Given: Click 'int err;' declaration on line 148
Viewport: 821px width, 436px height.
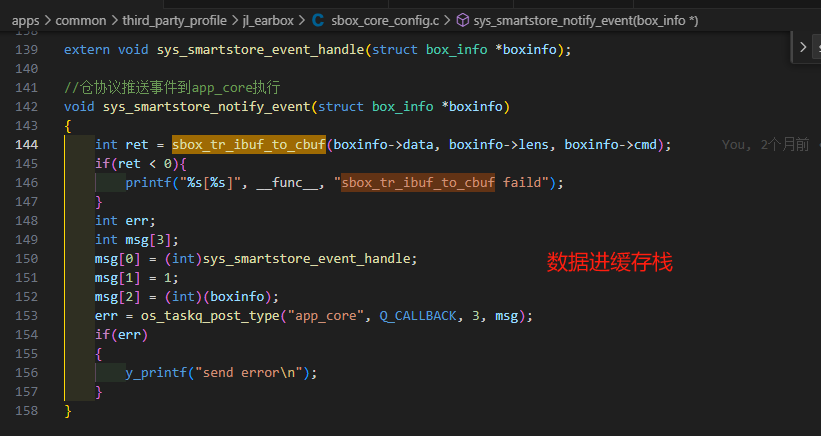Looking at the screenshot, I should (x=125, y=221).
